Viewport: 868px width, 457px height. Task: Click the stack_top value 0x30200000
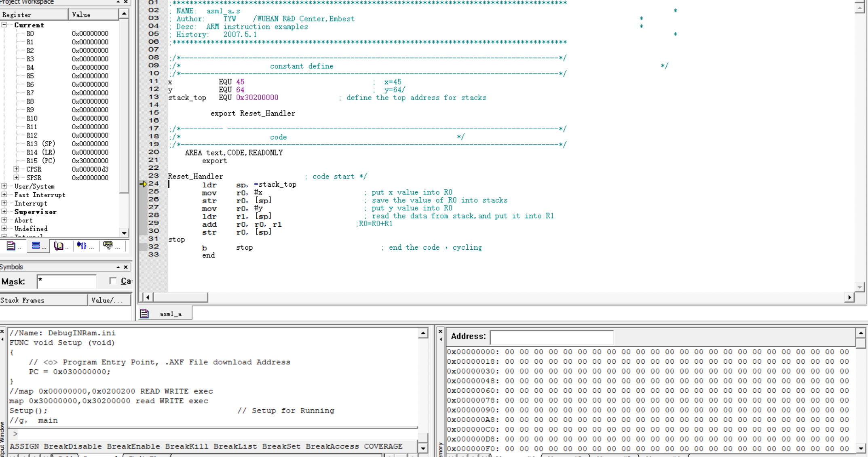[257, 98]
